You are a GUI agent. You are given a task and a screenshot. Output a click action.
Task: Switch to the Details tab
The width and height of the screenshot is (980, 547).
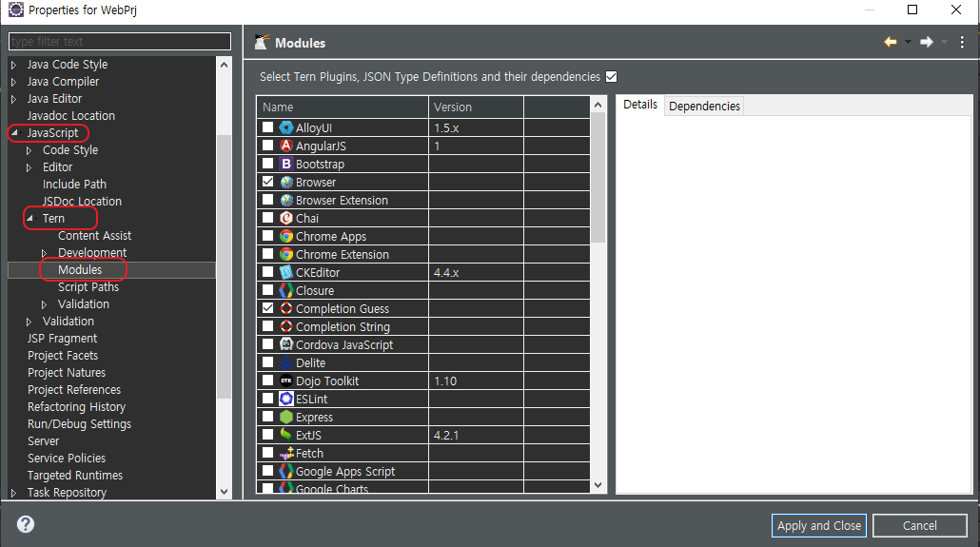640,105
